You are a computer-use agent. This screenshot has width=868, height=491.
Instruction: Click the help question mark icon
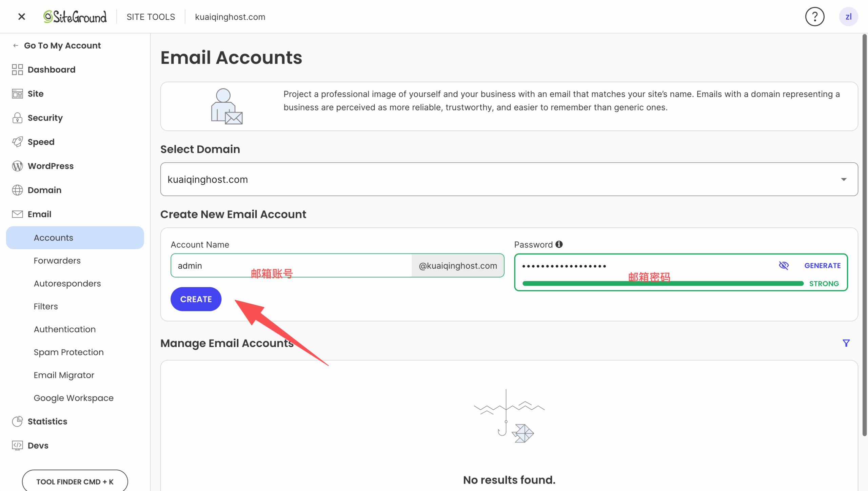click(x=814, y=17)
